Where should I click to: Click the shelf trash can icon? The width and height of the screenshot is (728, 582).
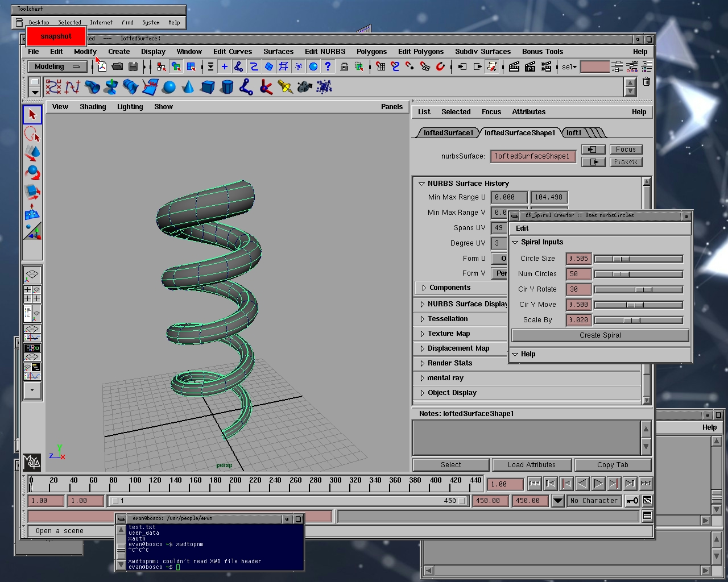(x=646, y=82)
